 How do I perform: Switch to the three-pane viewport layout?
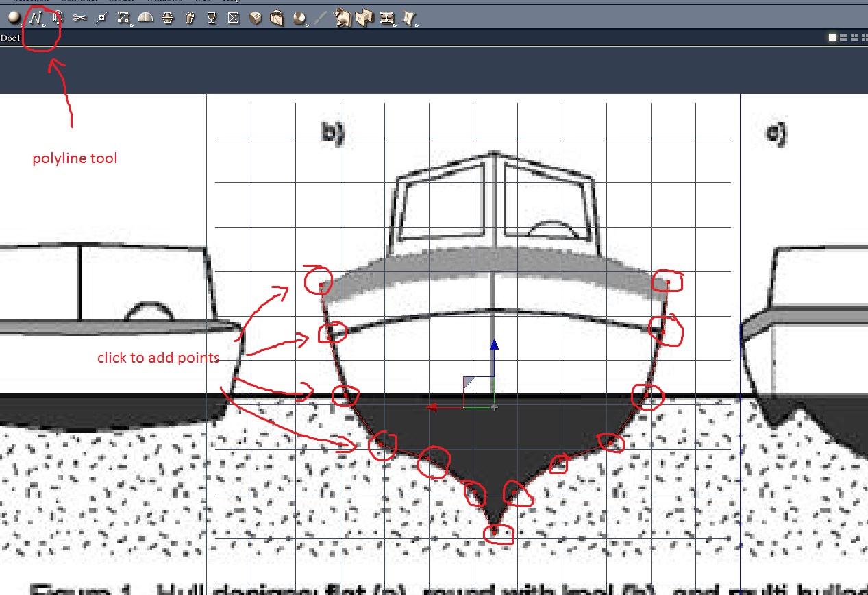[853, 38]
